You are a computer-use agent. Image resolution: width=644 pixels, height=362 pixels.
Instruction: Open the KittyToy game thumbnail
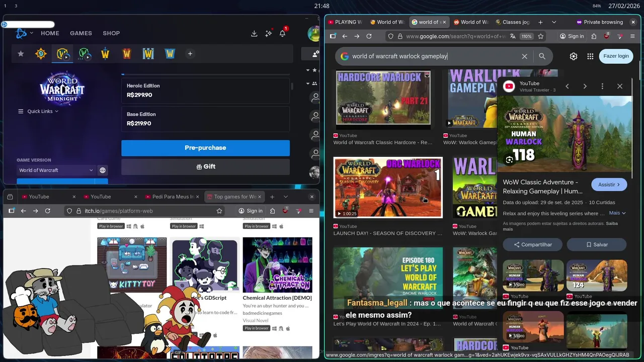point(132,265)
